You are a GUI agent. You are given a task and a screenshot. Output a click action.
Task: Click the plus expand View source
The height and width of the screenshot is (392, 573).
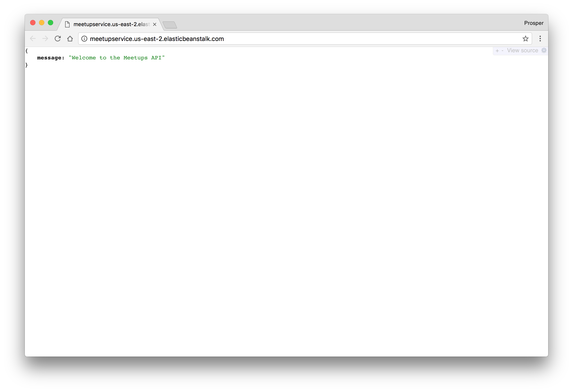pyautogui.click(x=497, y=50)
